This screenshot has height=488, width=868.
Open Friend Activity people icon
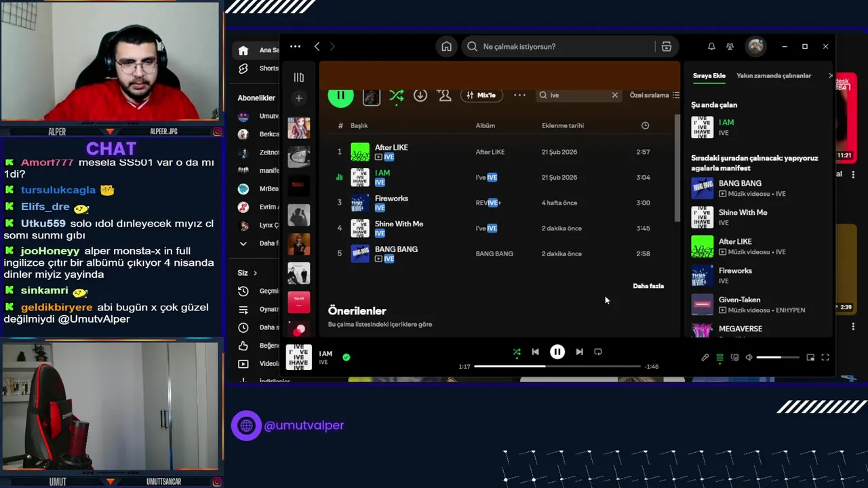[730, 47]
